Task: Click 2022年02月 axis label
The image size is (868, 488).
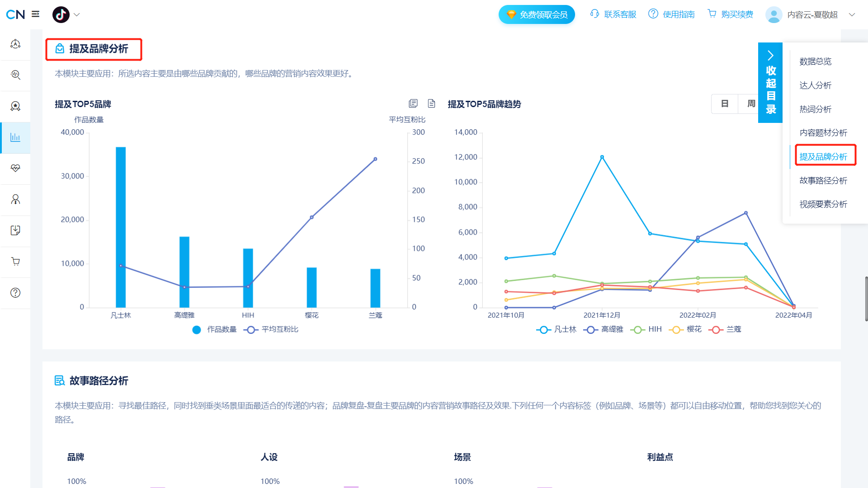Action: [698, 315]
